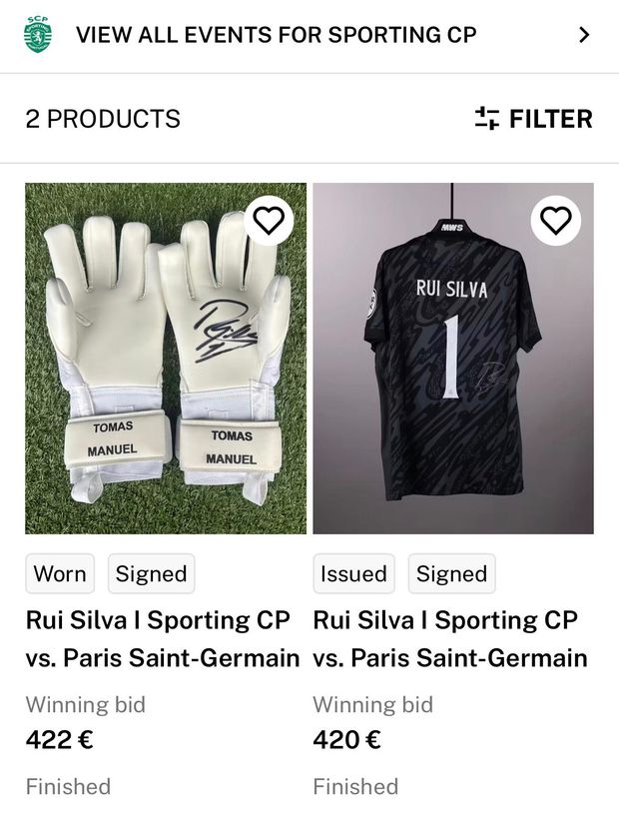619x840 pixels.
Task: Click the Finished status under the jersey
Action: (x=355, y=786)
